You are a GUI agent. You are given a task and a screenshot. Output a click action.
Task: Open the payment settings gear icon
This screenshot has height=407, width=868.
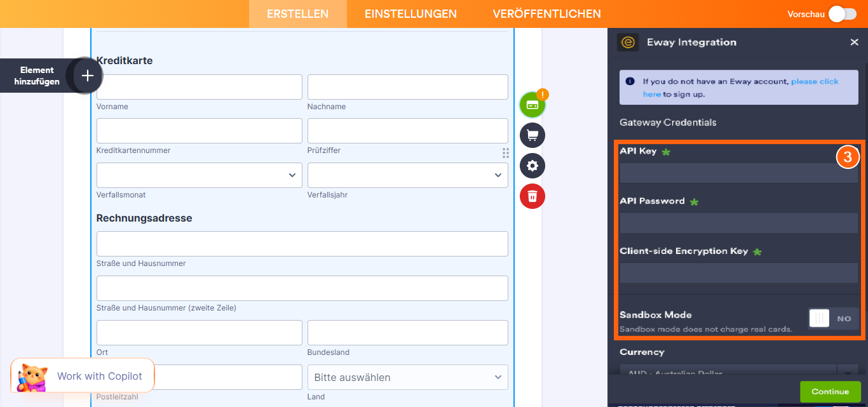pos(532,166)
